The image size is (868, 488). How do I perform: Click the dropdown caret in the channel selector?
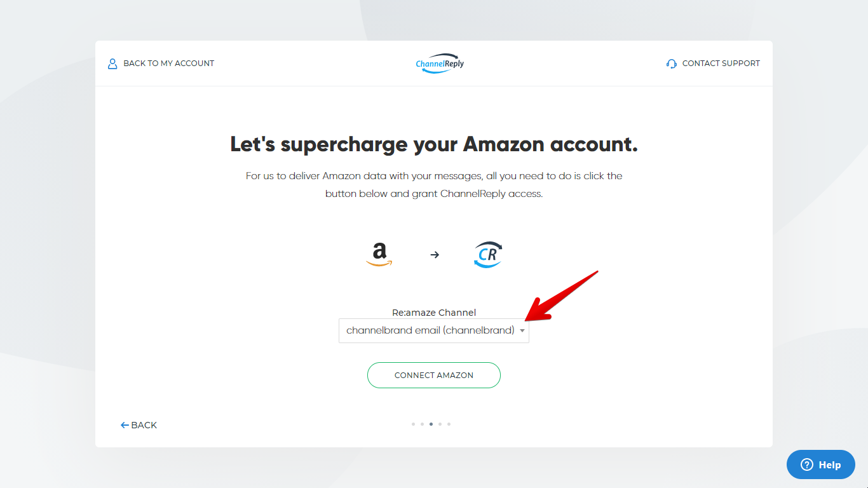click(x=522, y=330)
